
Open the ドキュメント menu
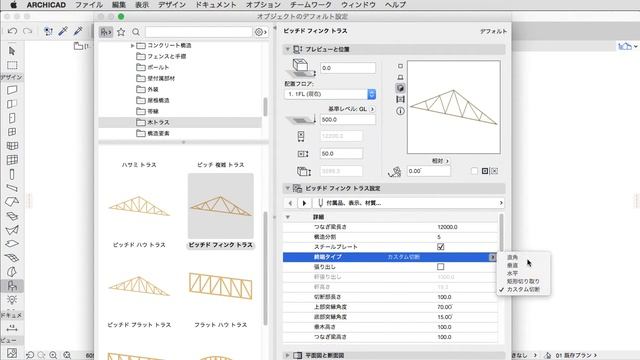216,5
